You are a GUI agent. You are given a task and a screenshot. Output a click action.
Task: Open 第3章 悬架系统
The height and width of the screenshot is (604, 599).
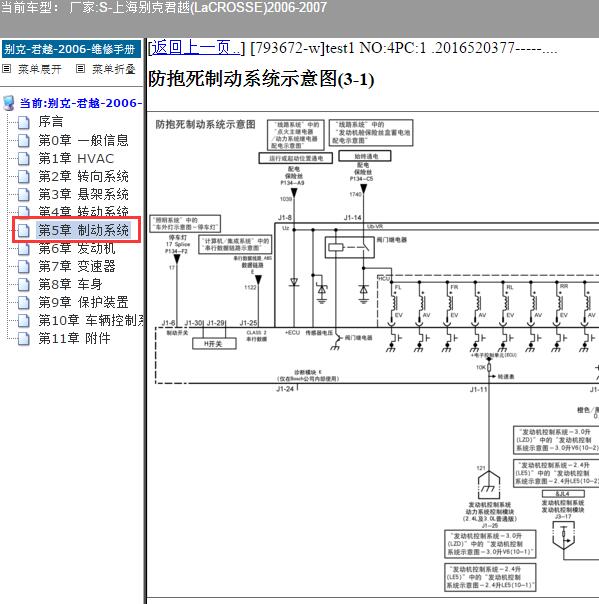click(83, 194)
